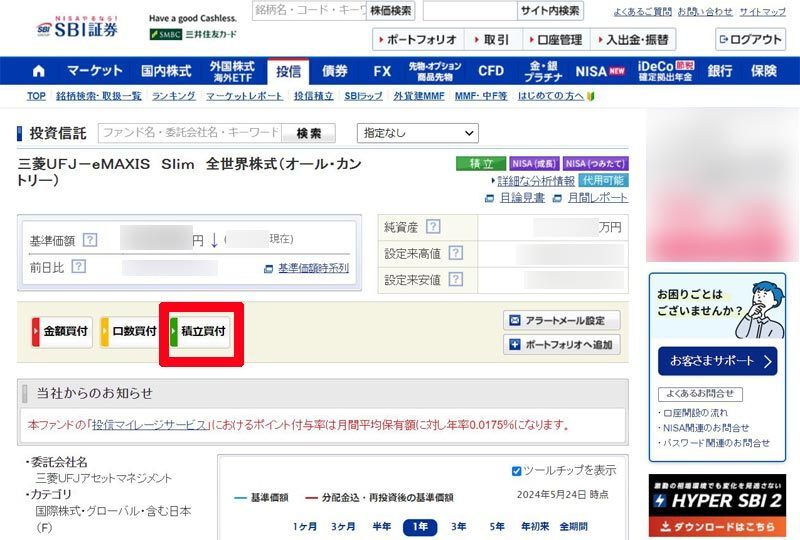
Task: Click the 三井住友カード banner
Action: point(193,27)
